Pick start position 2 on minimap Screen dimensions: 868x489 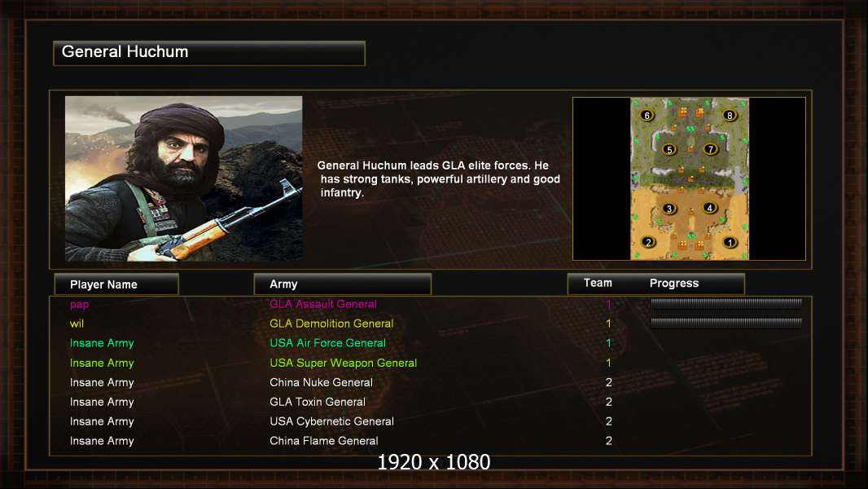click(648, 242)
